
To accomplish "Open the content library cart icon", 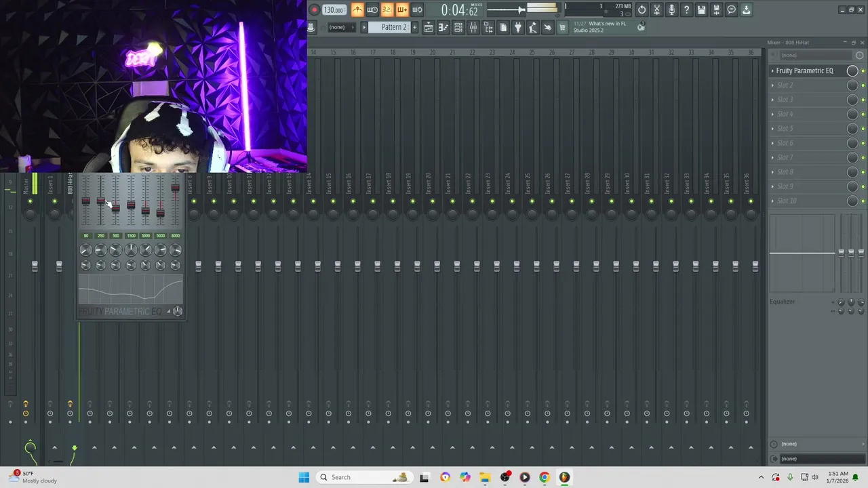I will tap(562, 27).
